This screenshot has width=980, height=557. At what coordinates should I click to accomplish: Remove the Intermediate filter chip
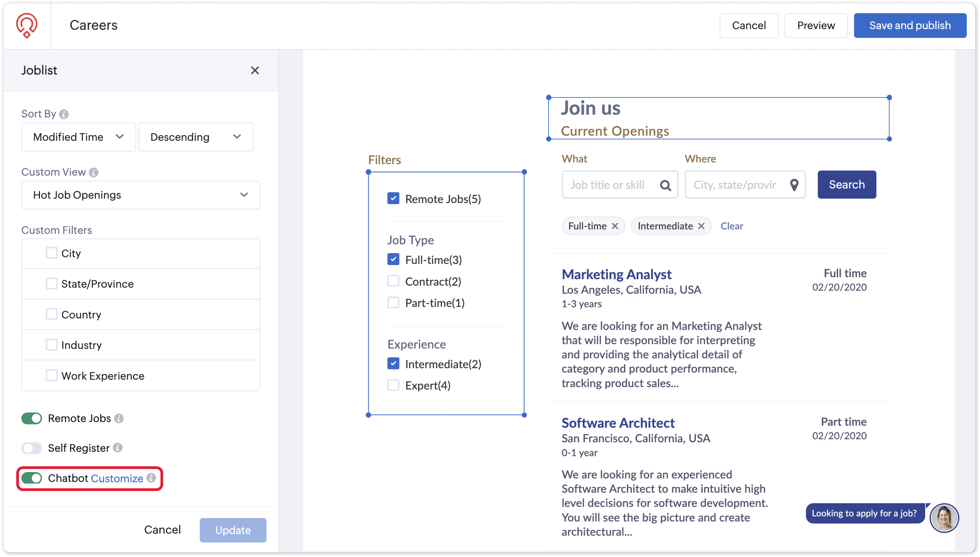pos(701,226)
